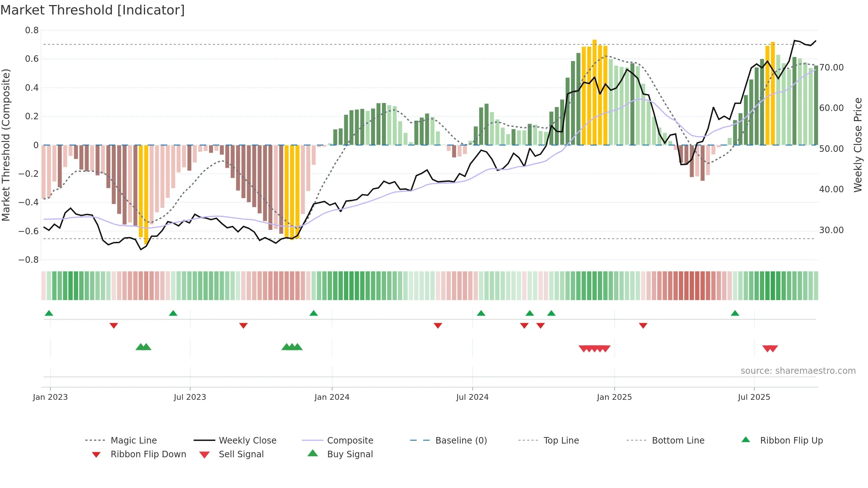This screenshot has height=488, width=868.
Task: Click the '30.00' price axis tick
Action: [831, 230]
